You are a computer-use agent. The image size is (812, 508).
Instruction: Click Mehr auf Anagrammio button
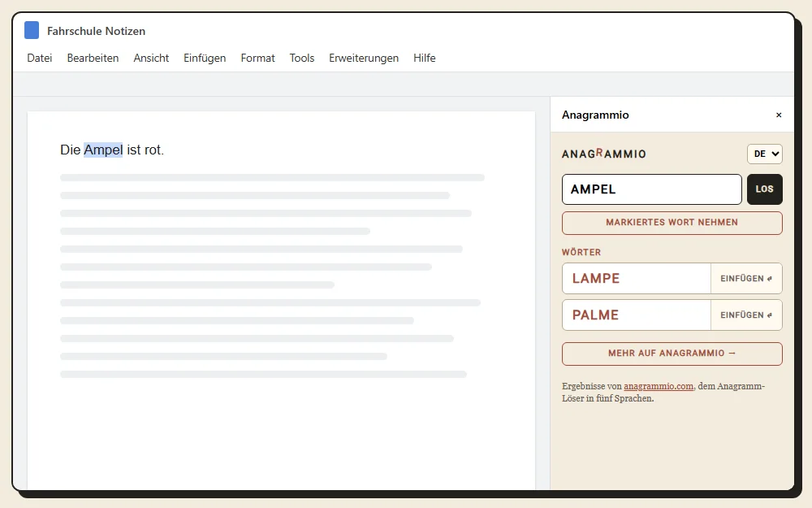pos(672,354)
